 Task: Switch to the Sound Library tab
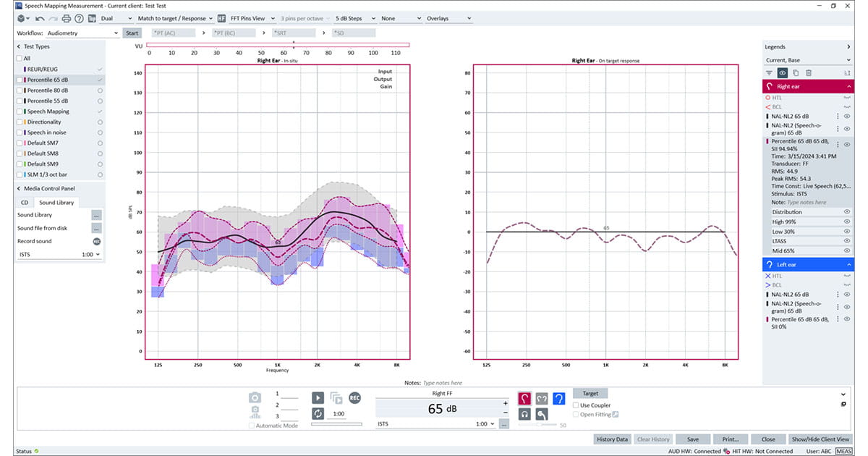click(56, 202)
